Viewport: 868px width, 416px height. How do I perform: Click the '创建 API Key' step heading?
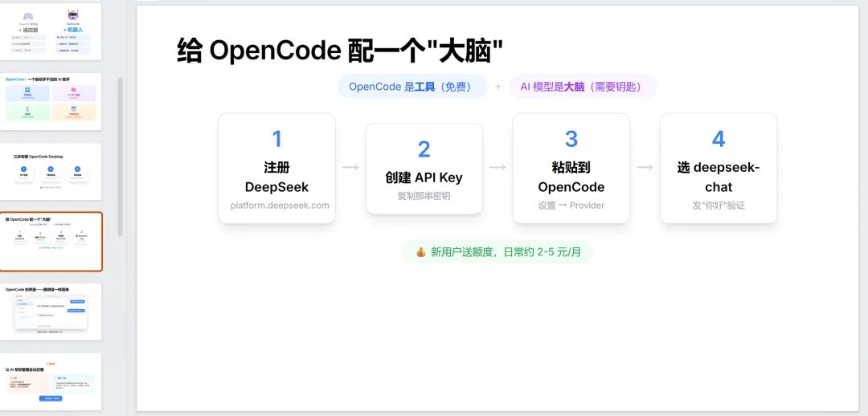pyautogui.click(x=424, y=177)
